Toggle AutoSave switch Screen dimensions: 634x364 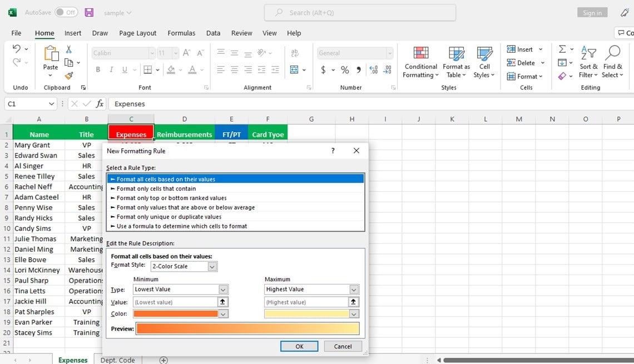click(x=66, y=13)
